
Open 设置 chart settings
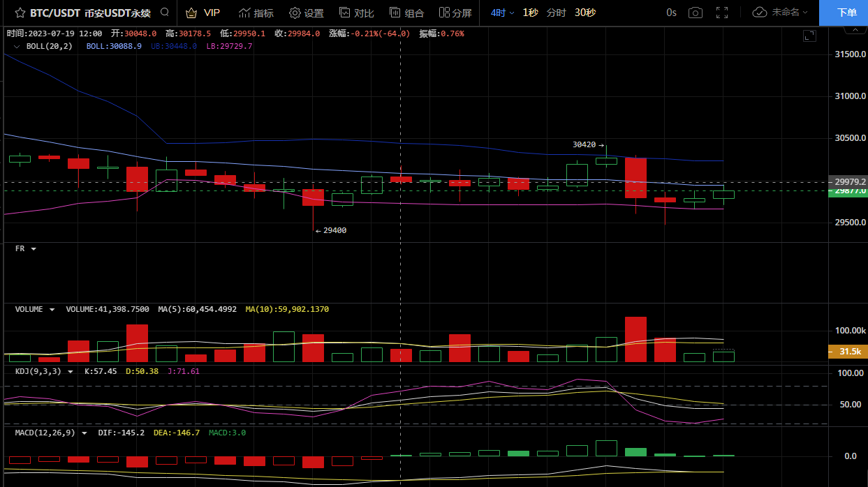click(307, 13)
